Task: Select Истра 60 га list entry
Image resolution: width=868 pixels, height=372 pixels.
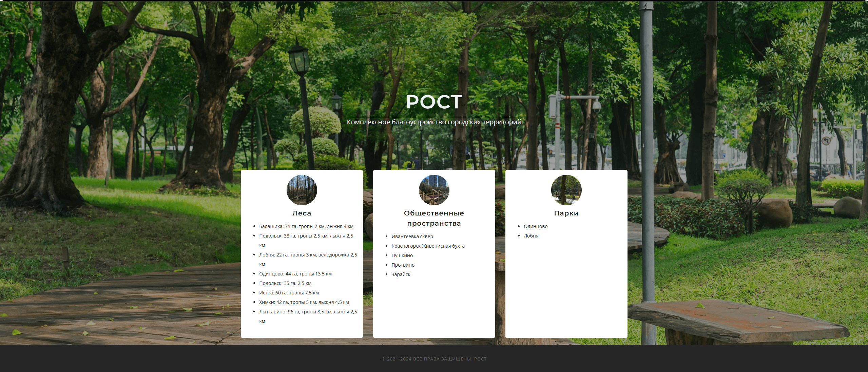Action: point(289,293)
